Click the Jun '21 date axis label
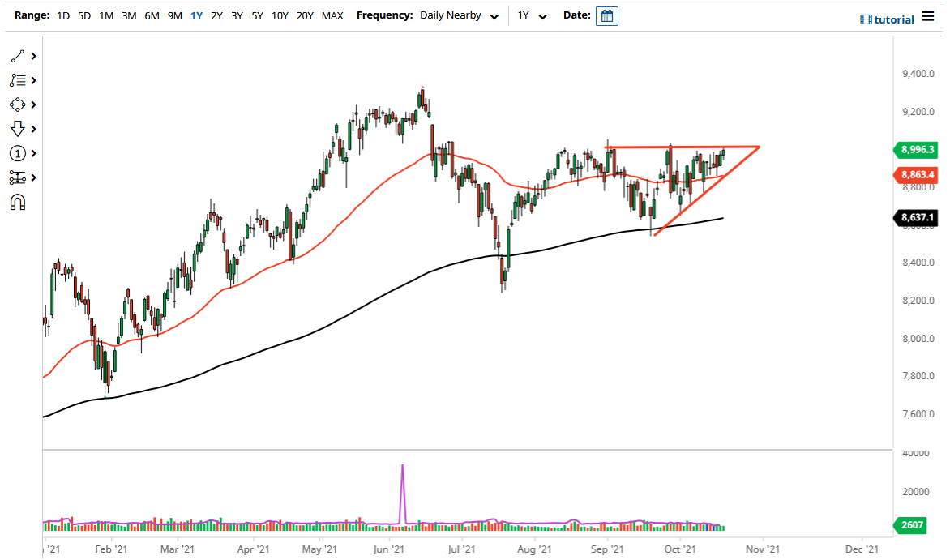950x560 pixels. click(388, 549)
